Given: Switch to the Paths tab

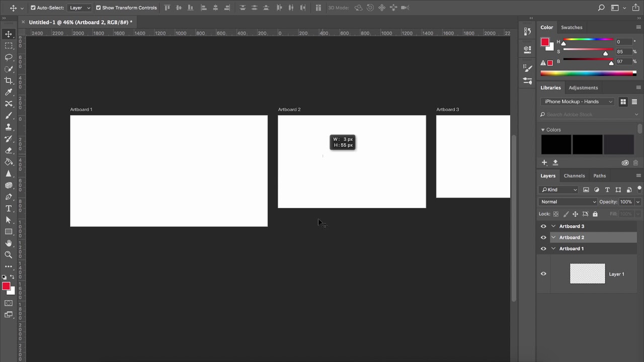Looking at the screenshot, I should pos(599,175).
